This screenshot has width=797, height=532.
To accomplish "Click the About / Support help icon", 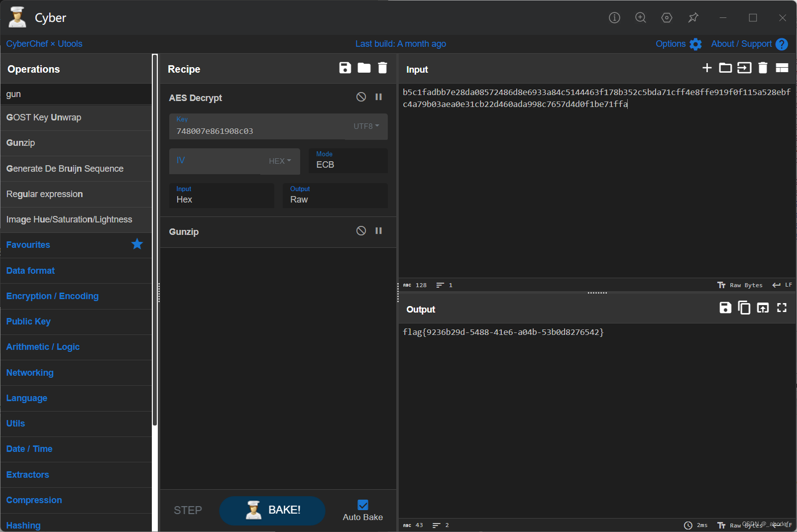I will pyautogui.click(x=782, y=44).
